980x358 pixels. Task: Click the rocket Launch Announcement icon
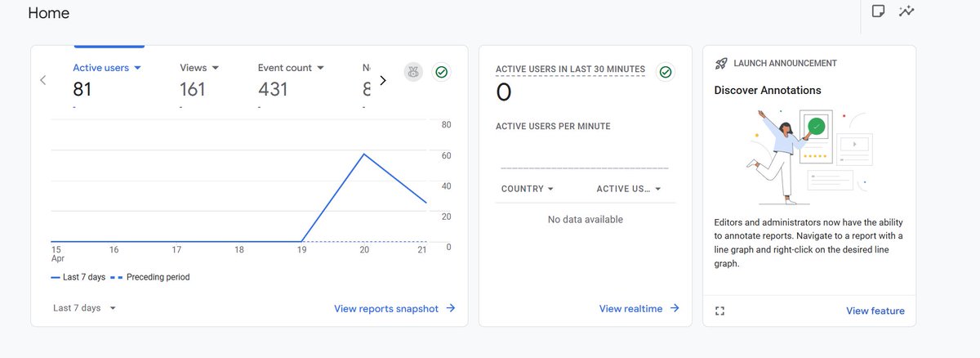721,63
